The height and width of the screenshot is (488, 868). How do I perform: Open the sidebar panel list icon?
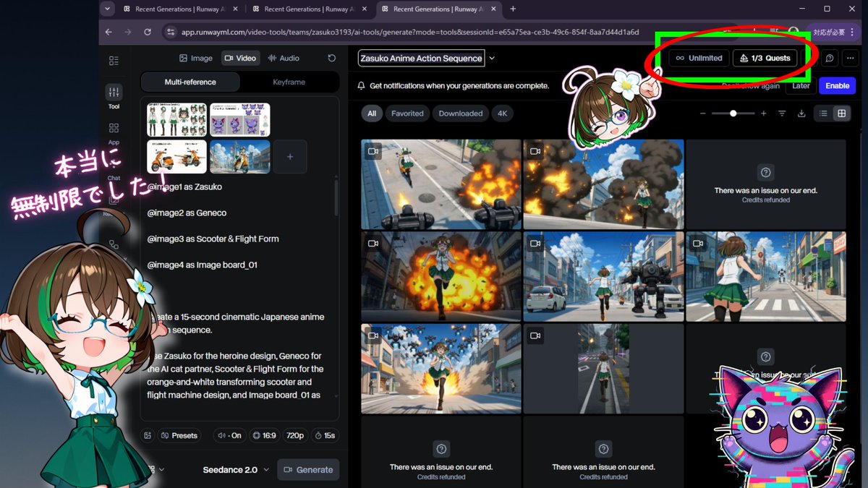[114, 61]
